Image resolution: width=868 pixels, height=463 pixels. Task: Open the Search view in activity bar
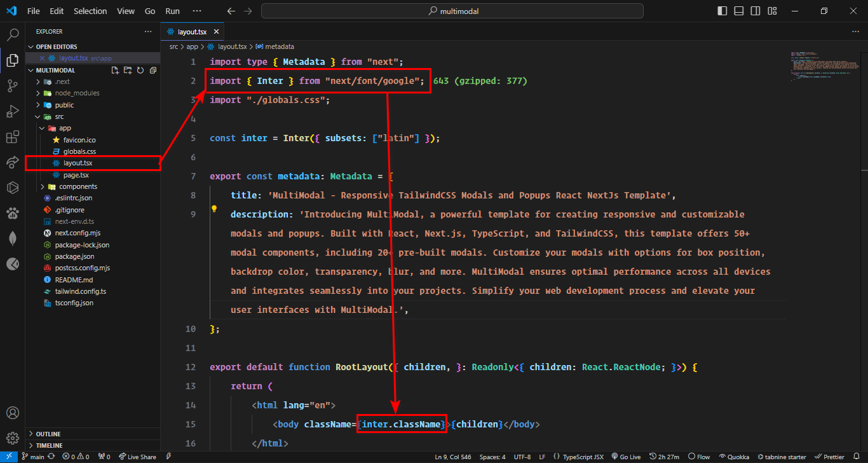(x=12, y=34)
